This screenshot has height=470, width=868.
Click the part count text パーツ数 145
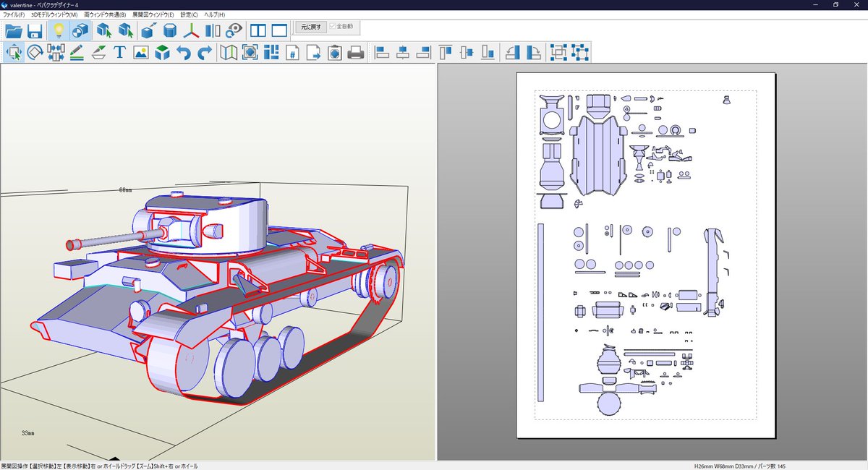[769, 466]
